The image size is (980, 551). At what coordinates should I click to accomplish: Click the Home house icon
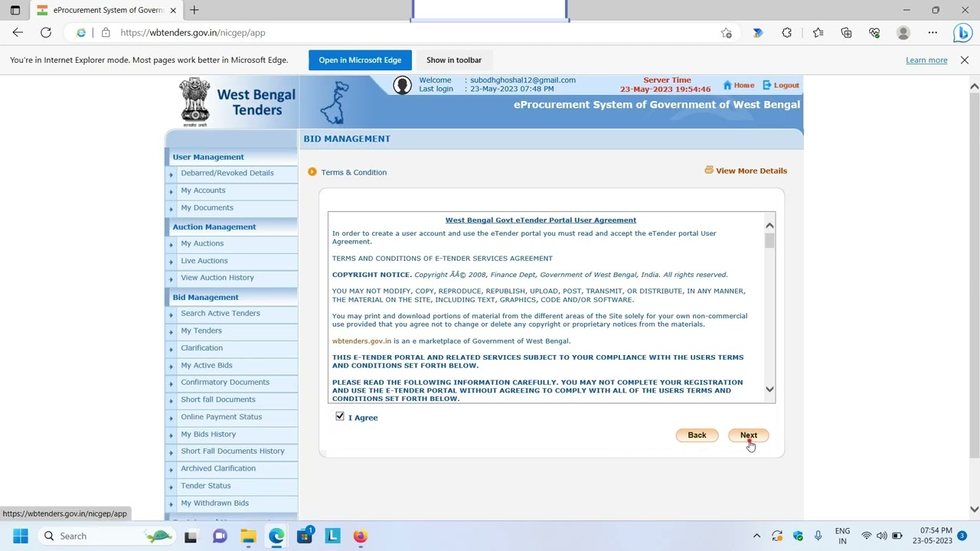[x=727, y=85]
